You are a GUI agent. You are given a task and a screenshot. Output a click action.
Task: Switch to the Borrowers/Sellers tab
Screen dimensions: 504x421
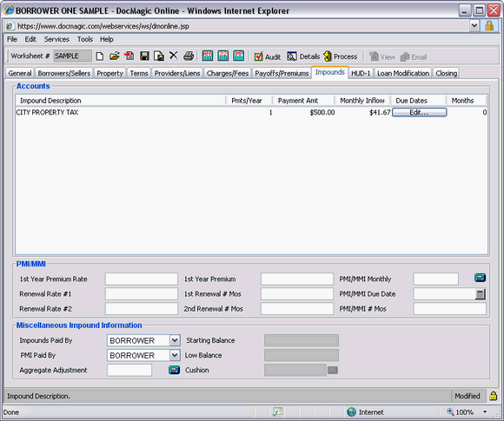(64, 73)
